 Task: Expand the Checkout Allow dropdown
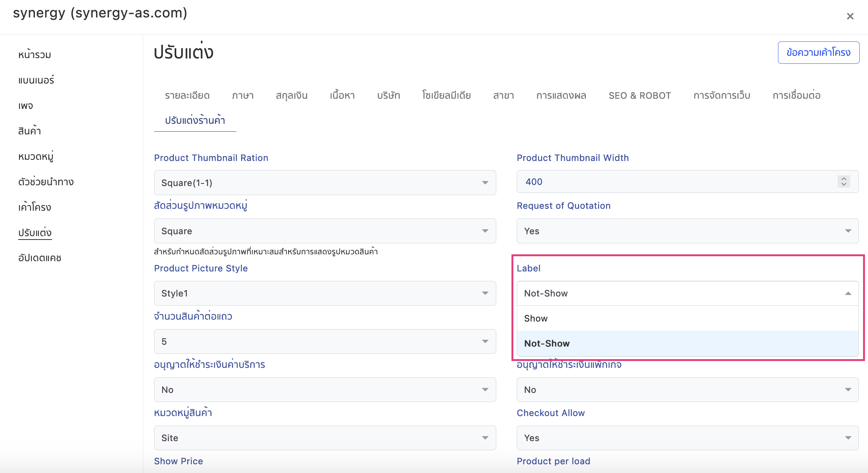pos(688,438)
